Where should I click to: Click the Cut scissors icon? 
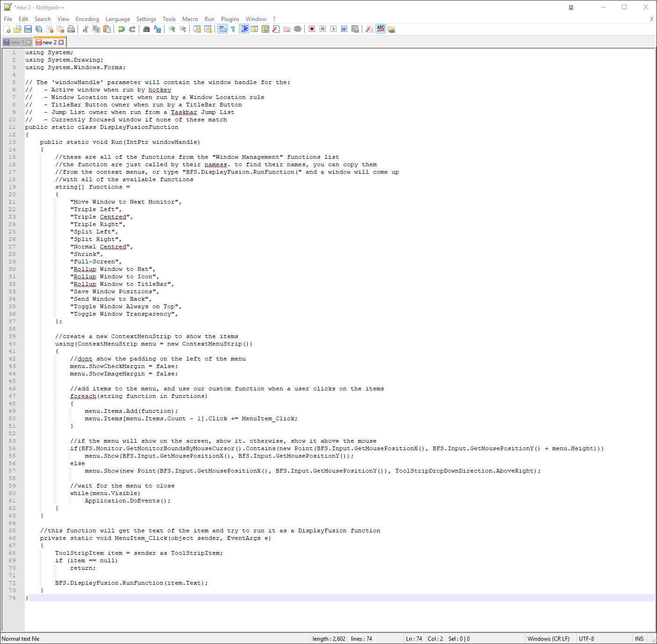pos(85,29)
